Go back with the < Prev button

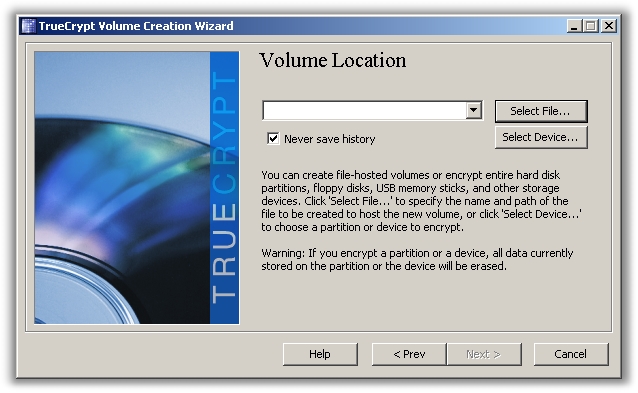409,354
